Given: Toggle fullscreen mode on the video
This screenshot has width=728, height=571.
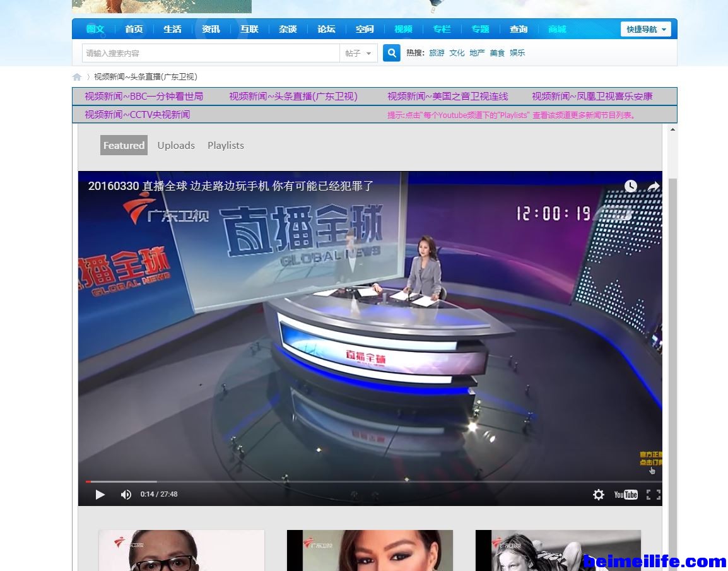Looking at the screenshot, I should pyautogui.click(x=653, y=495).
